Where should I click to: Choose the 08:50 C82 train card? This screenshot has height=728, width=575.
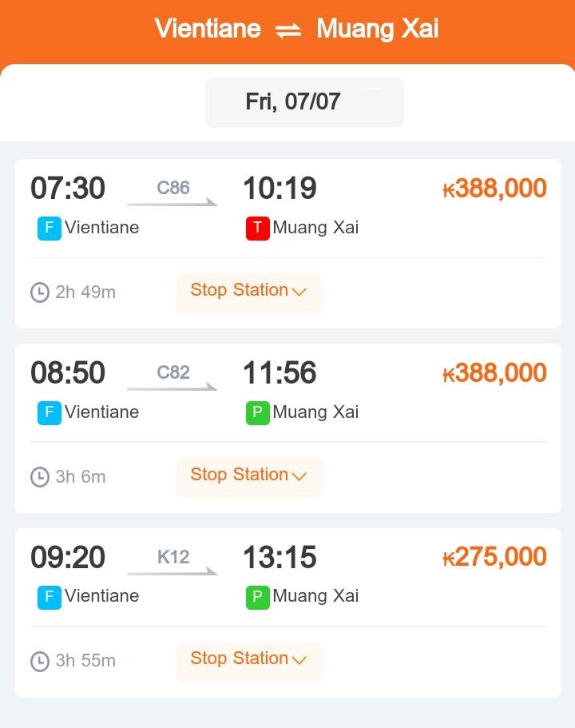click(x=287, y=428)
